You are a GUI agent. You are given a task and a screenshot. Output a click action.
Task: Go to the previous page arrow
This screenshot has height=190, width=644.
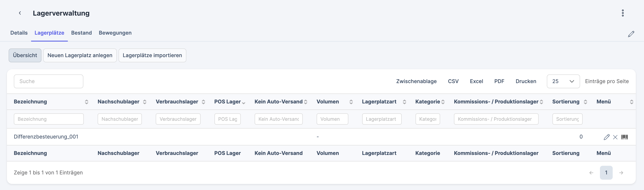(x=591, y=173)
